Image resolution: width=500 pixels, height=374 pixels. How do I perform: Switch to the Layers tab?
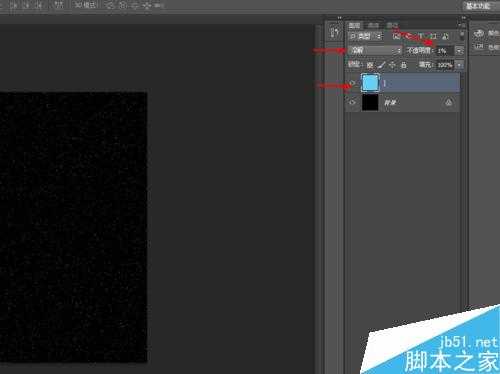[354, 25]
